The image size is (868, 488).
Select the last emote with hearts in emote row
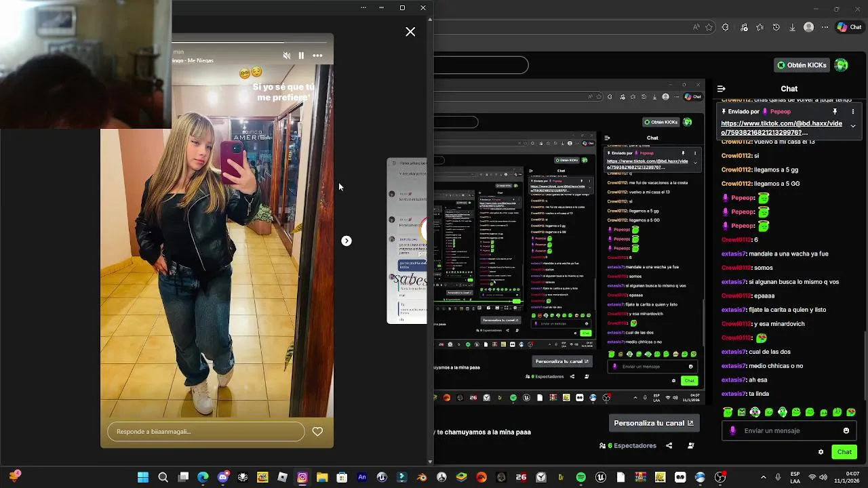pyautogui.click(x=851, y=412)
